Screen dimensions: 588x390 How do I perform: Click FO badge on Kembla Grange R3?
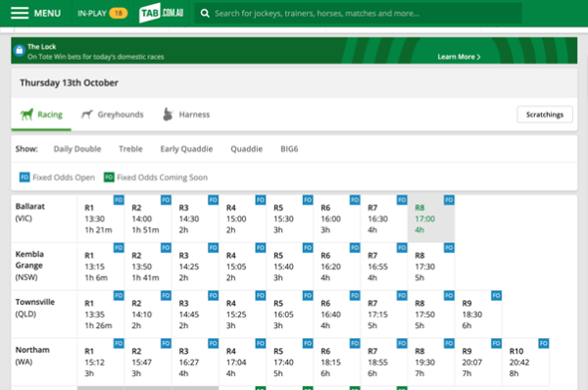pyautogui.click(x=214, y=248)
